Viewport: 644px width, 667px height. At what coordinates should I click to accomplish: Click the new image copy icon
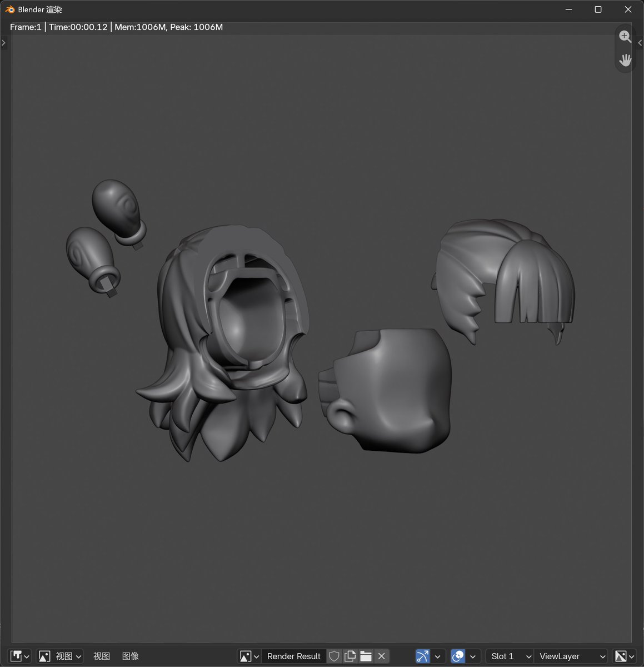point(350,656)
